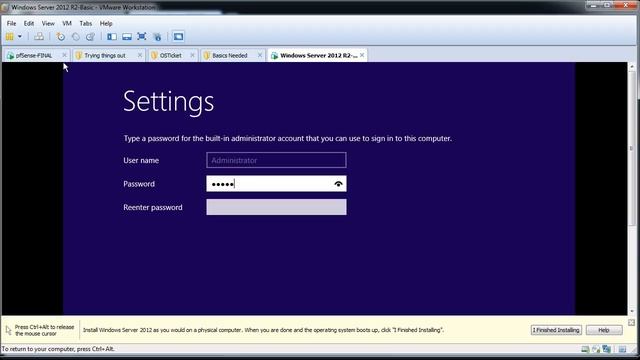The image size is (640, 360).
Task: Take a snapshot with the clock-plus icon
Action: pyautogui.click(x=60, y=37)
